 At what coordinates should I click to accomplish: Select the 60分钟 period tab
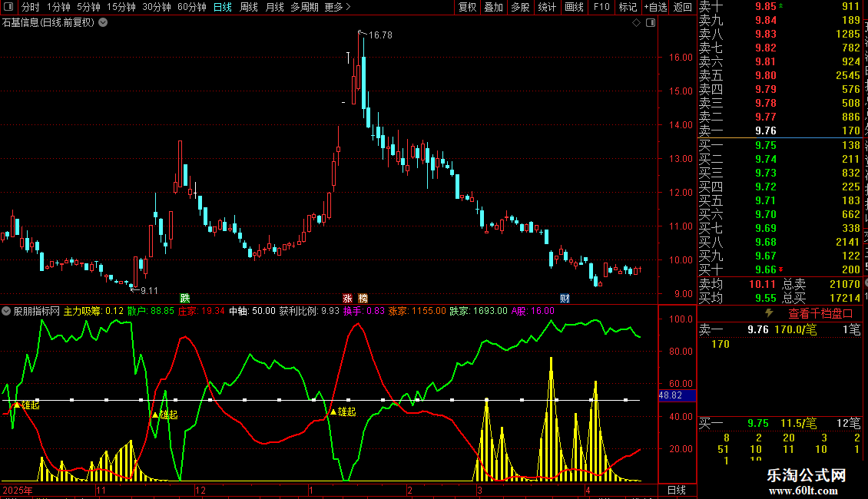192,7
